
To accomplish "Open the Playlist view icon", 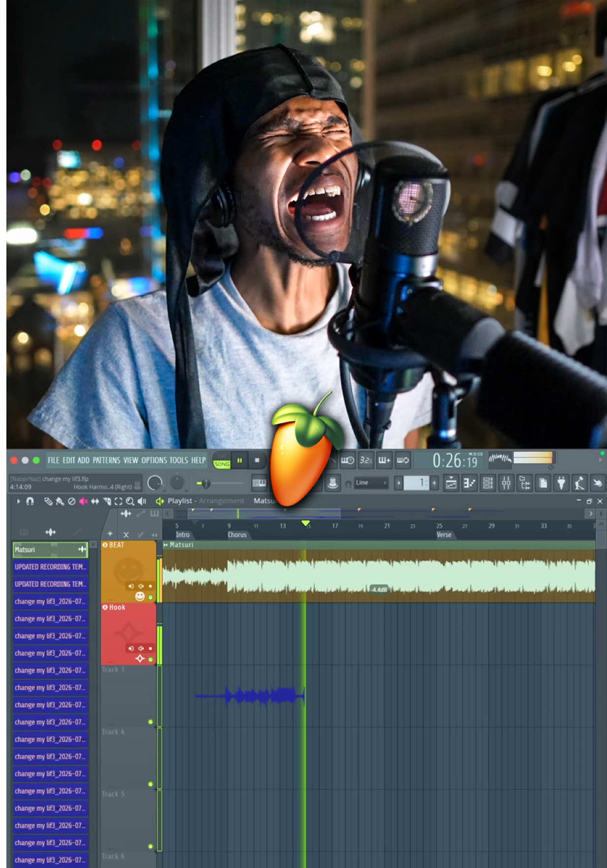I will (x=451, y=483).
